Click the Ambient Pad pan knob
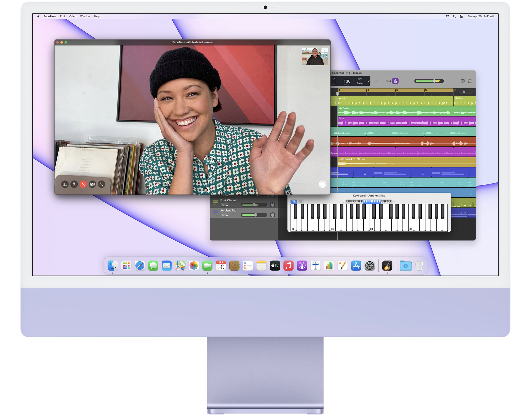527x420 pixels. pyautogui.click(x=272, y=215)
